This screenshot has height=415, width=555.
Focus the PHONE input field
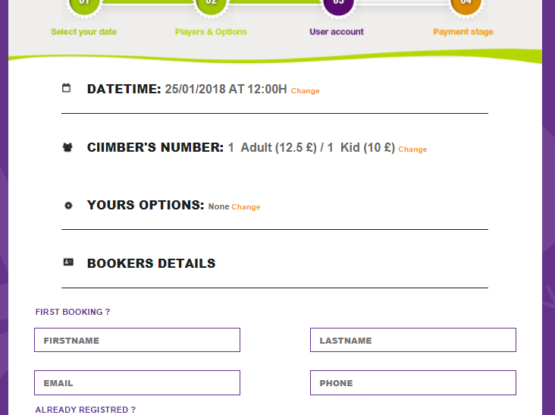413,383
